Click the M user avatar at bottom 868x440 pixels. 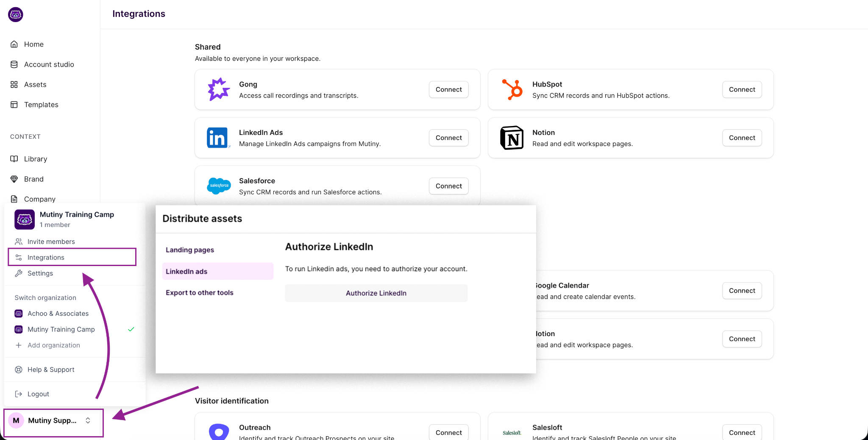[x=16, y=420]
